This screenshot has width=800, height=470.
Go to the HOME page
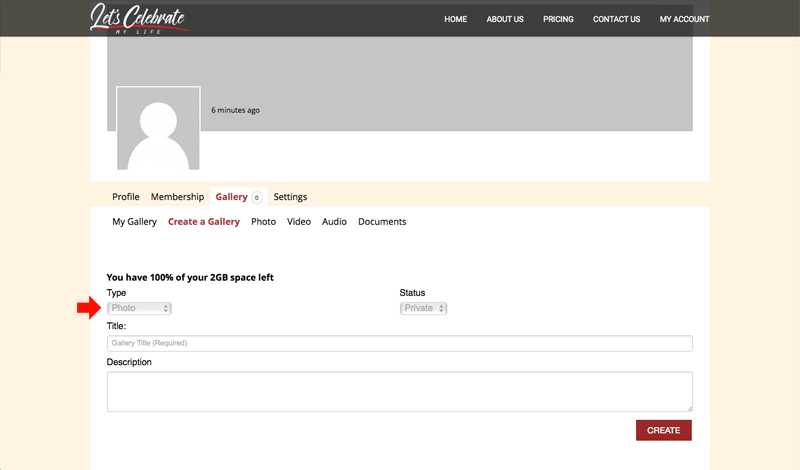(456, 19)
